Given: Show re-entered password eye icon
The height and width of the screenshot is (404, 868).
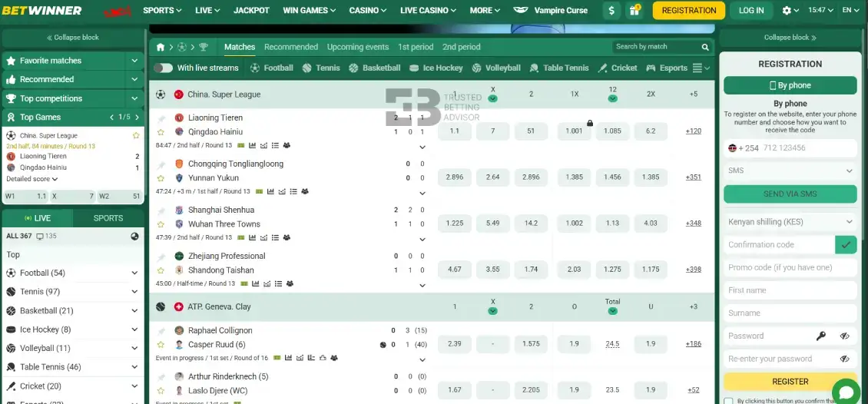Looking at the screenshot, I should click(x=844, y=359).
